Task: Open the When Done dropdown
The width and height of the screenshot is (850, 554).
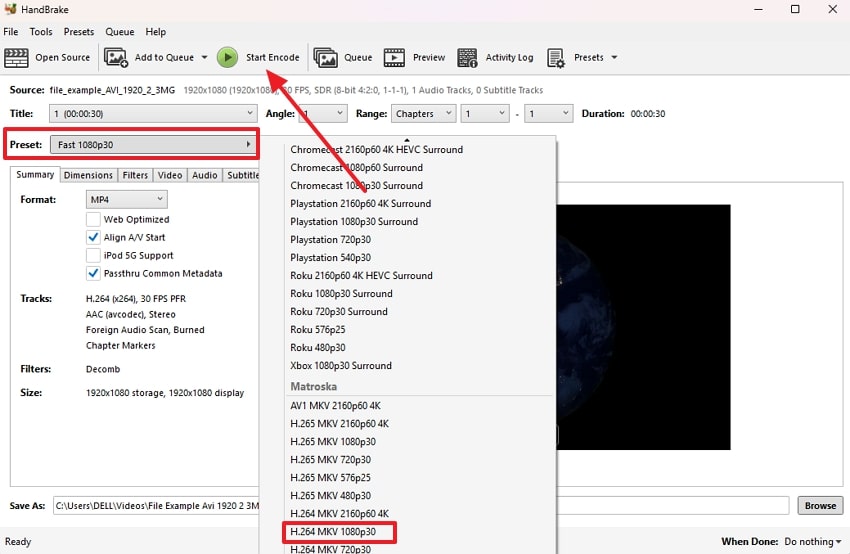Action: click(x=813, y=542)
